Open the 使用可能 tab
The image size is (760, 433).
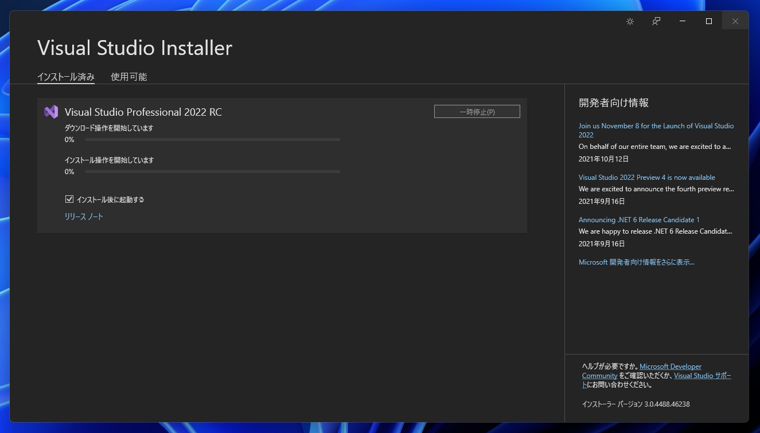pyautogui.click(x=129, y=77)
